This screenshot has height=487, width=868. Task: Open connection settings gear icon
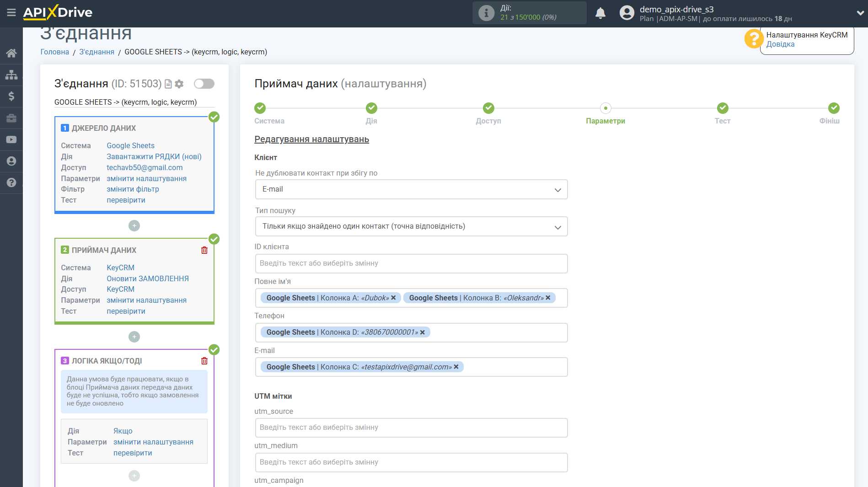coord(179,84)
